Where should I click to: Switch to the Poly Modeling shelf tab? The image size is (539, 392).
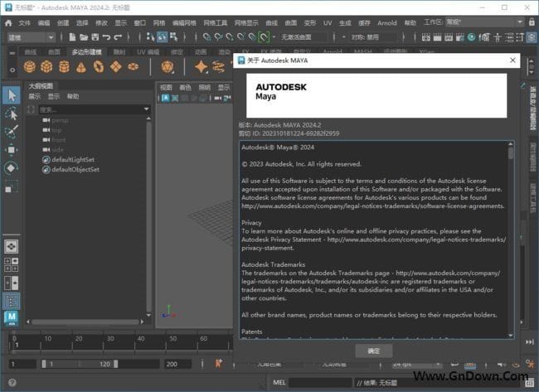tap(86, 52)
